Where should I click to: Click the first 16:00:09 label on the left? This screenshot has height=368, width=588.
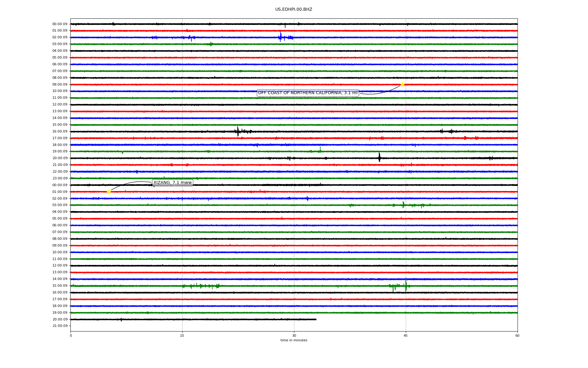(60, 132)
